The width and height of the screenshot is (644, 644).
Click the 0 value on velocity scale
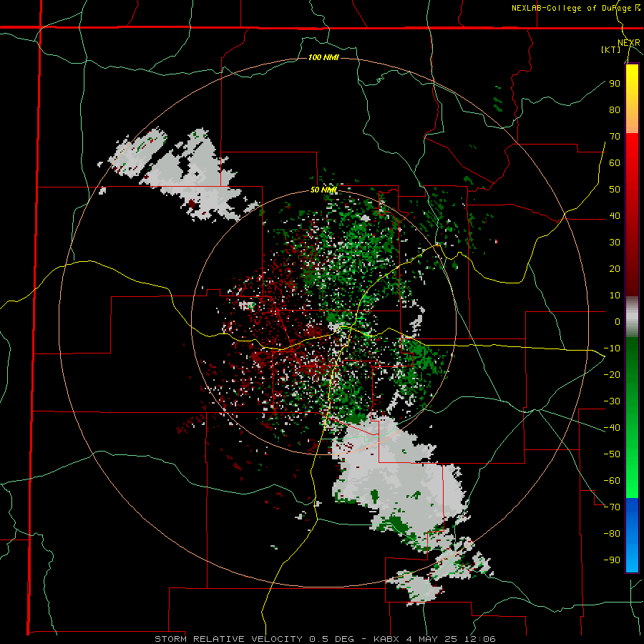(618, 322)
